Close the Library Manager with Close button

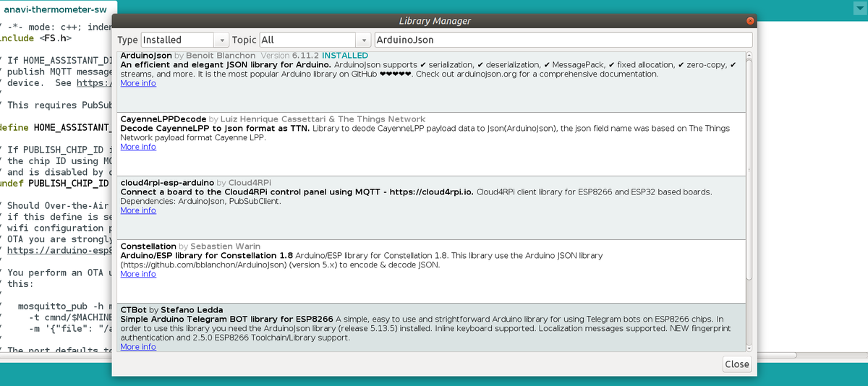[x=737, y=364]
